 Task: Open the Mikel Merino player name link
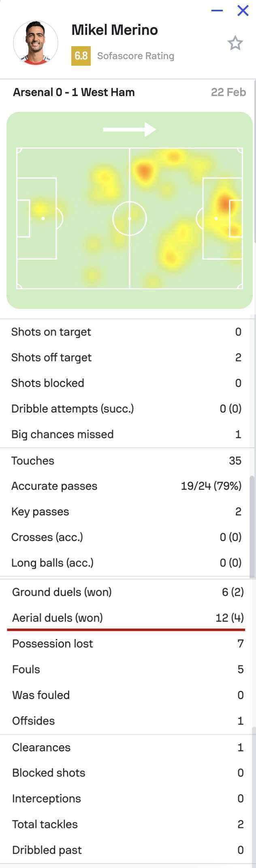[115, 30]
